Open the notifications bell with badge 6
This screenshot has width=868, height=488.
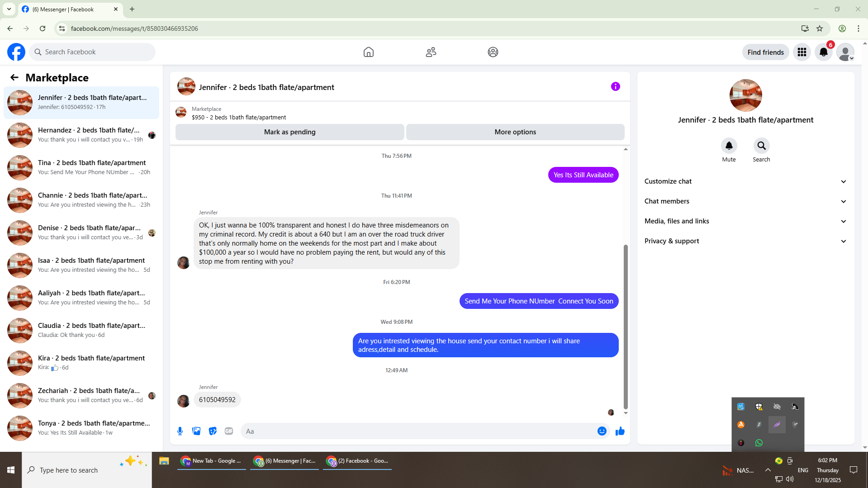coord(824,52)
